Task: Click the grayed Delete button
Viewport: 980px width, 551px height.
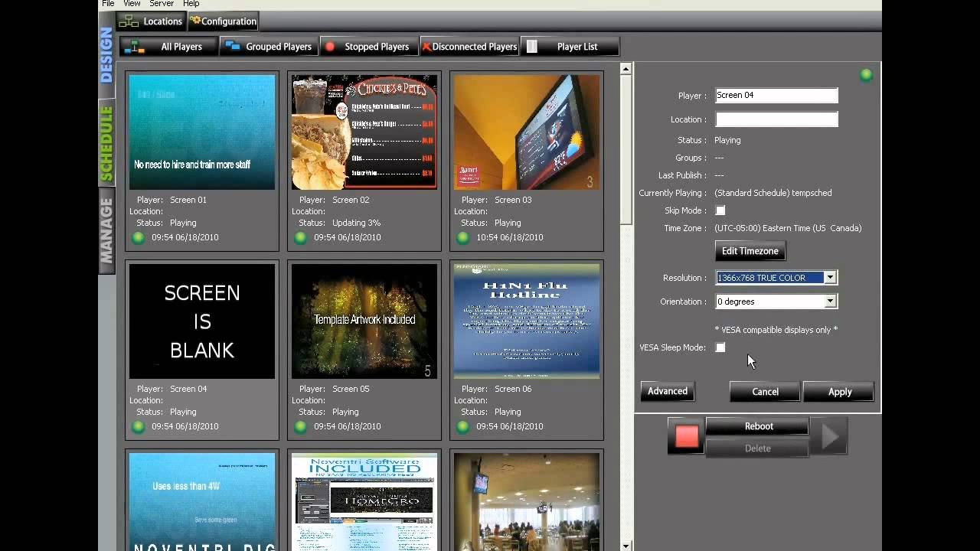Action: click(x=757, y=448)
